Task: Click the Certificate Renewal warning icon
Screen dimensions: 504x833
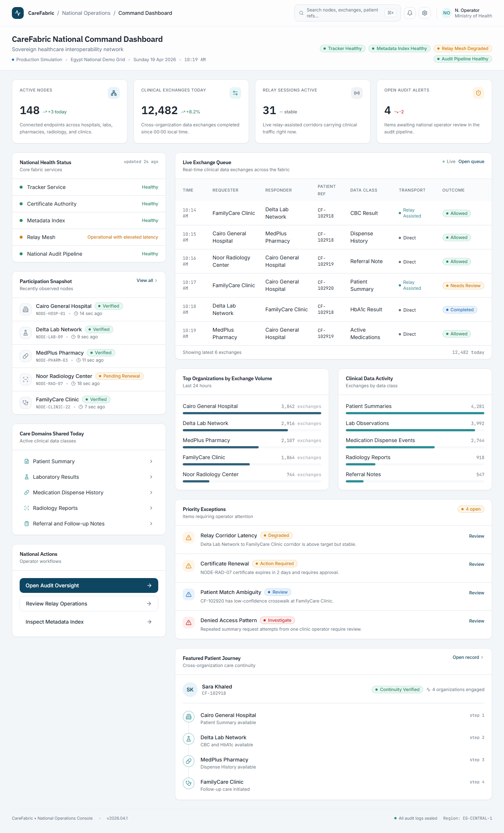Action: (x=189, y=566)
